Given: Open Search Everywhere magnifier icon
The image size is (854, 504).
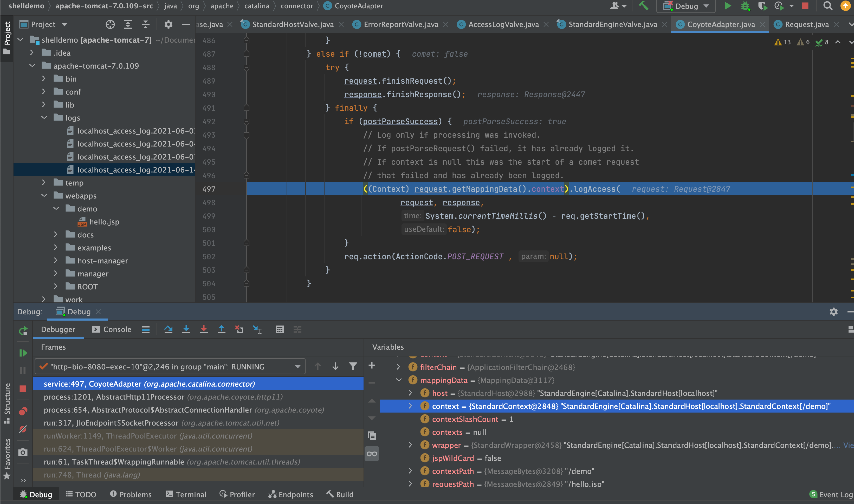Looking at the screenshot, I should tap(827, 6).
